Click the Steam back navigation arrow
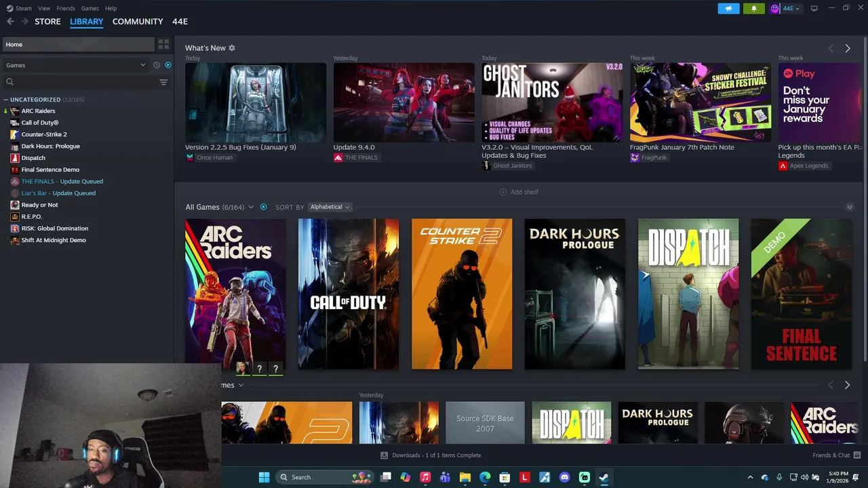Screen dimensions: 868x488 pos(10,22)
